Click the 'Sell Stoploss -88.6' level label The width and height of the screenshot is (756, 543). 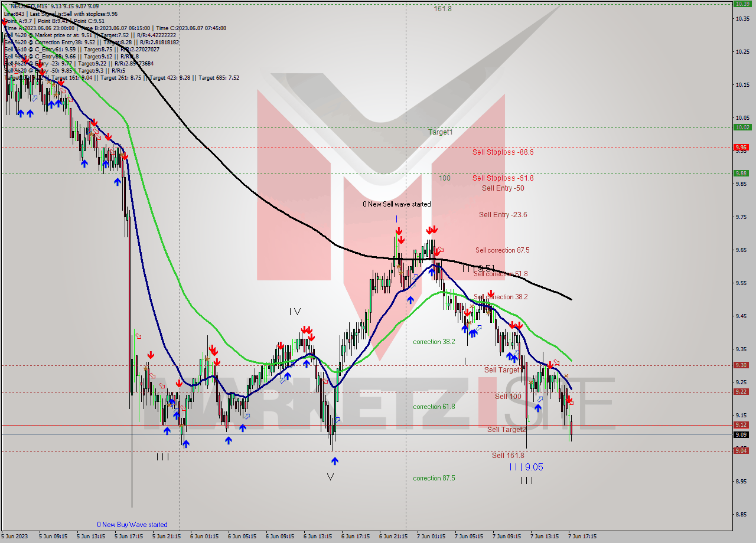[x=503, y=152]
